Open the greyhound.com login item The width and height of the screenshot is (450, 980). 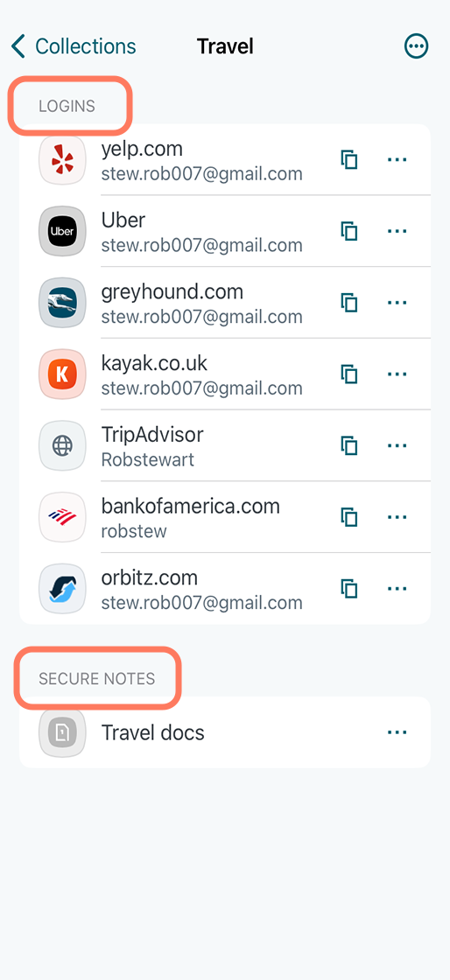tap(225, 303)
